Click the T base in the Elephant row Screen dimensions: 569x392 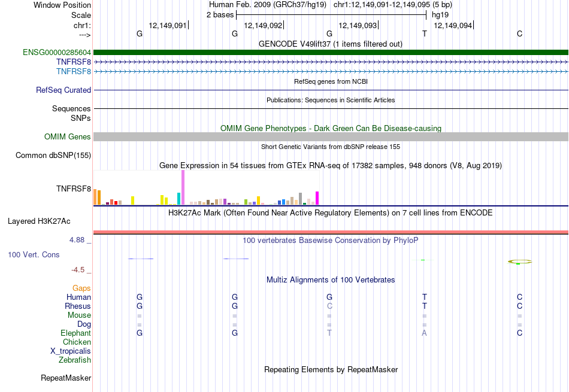coord(329,333)
